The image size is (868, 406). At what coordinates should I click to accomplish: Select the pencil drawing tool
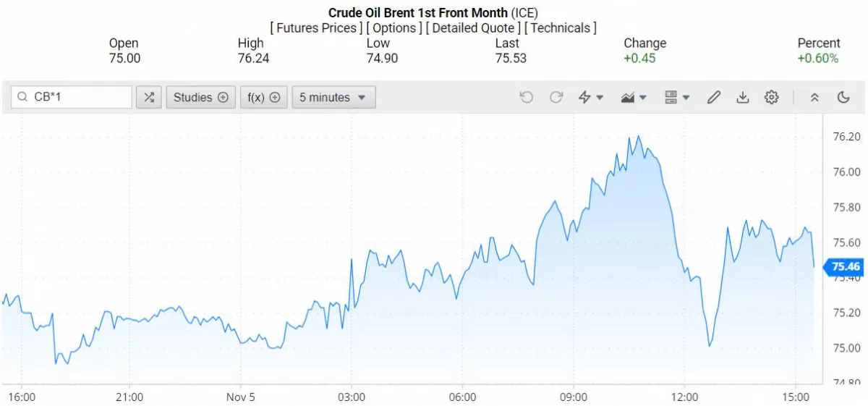[714, 98]
